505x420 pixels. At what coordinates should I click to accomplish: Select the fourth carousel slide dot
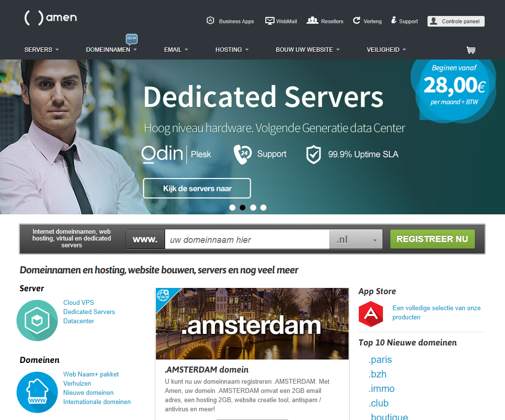click(x=263, y=208)
